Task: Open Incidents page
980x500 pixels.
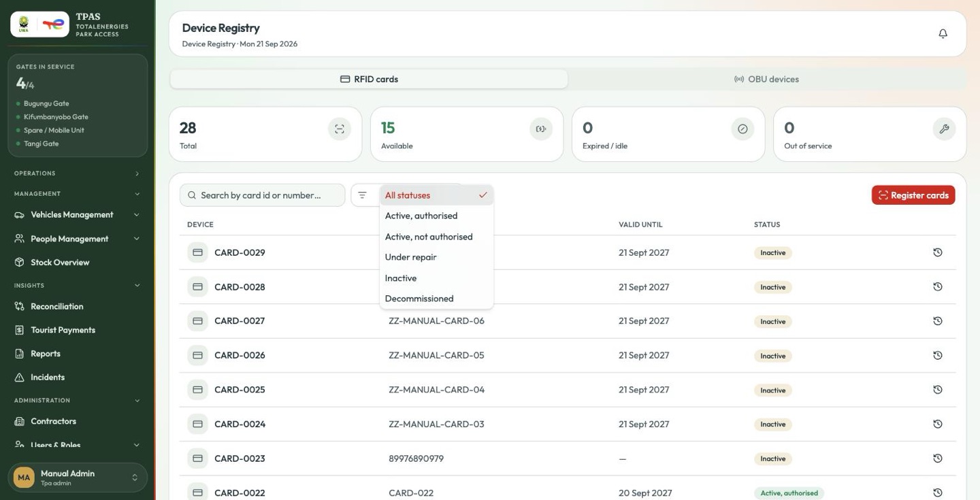Action: (x=77, y=378)
